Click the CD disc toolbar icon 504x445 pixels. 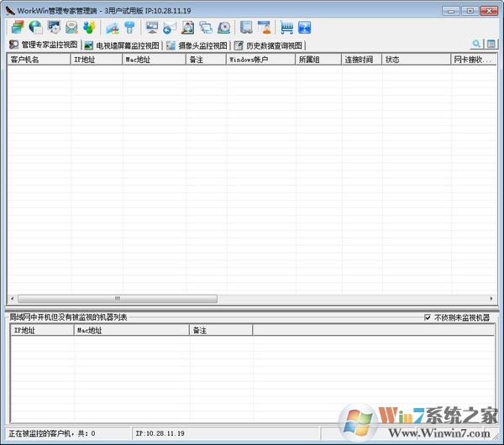(x=224, y=28)
